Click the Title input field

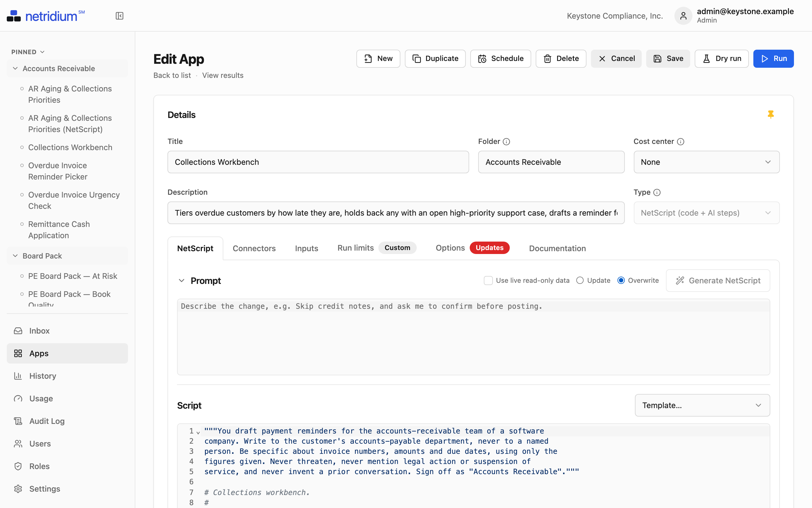[x=318, y=162]
